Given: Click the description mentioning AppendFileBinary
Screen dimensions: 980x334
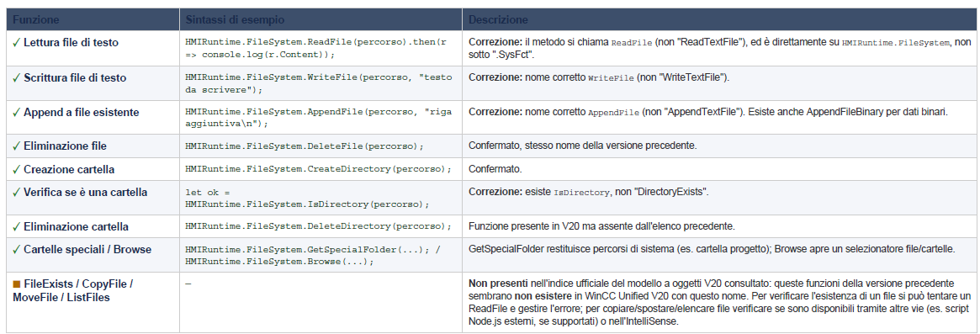Looking at the screenshot, I should (708, 113).
